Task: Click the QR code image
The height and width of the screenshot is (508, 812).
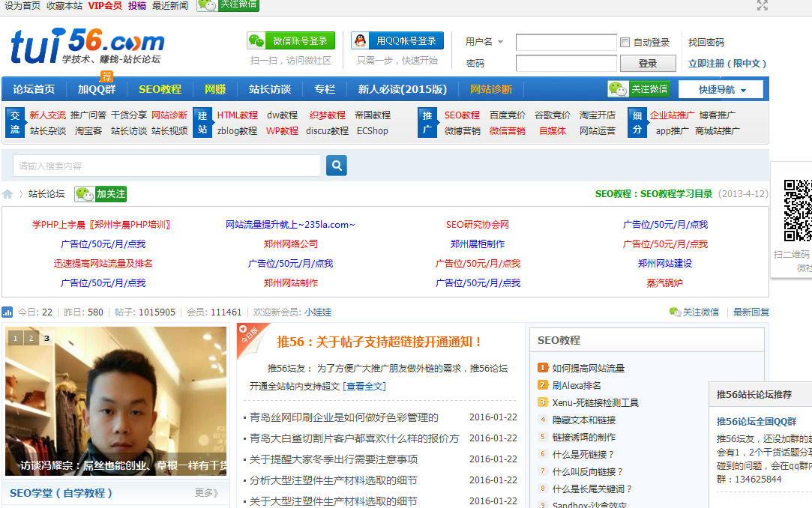Action: coord(798,210)
